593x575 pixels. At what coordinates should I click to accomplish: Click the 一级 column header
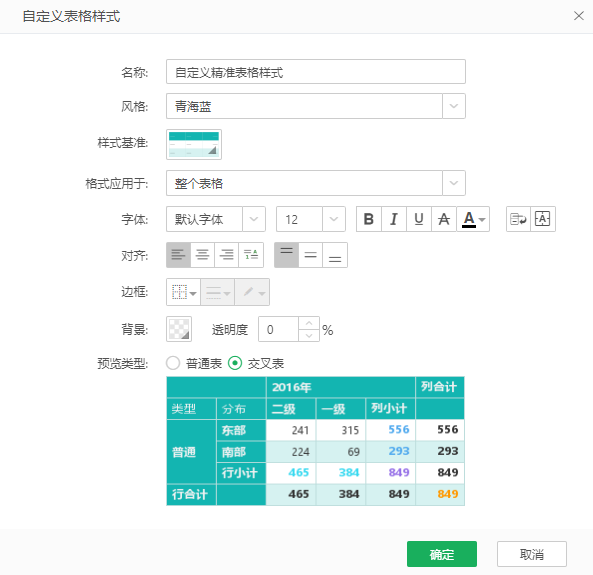[341, 409]
